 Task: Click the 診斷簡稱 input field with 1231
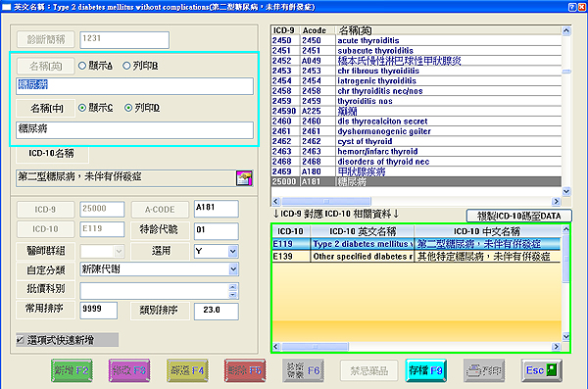[124, 40]
